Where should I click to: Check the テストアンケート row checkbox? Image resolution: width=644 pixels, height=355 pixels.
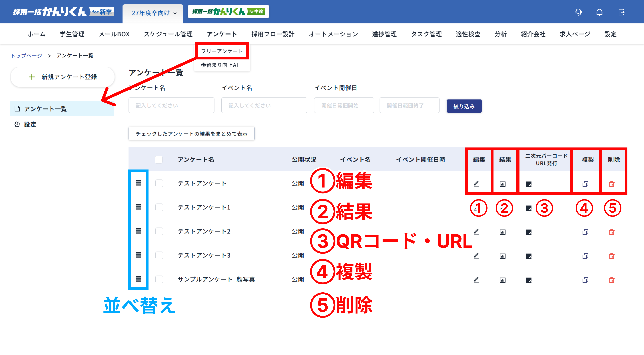159,183
